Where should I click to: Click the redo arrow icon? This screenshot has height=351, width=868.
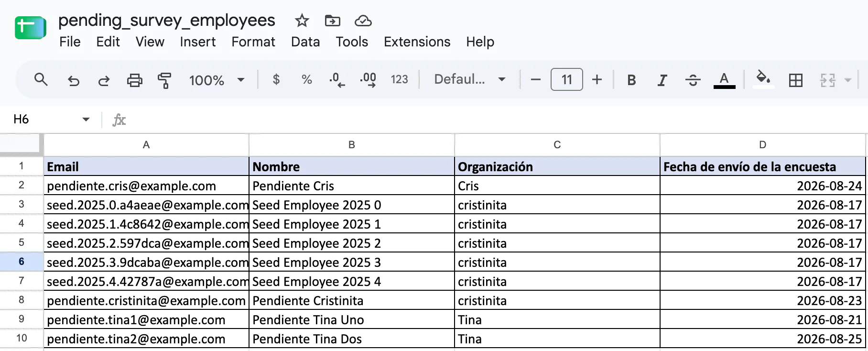coord(104,80)
